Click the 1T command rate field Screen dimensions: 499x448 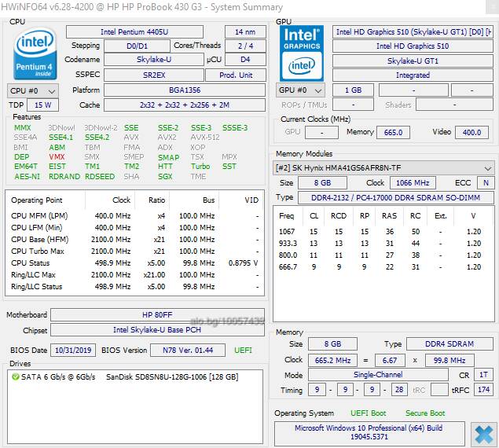click(x=484, y=375)
